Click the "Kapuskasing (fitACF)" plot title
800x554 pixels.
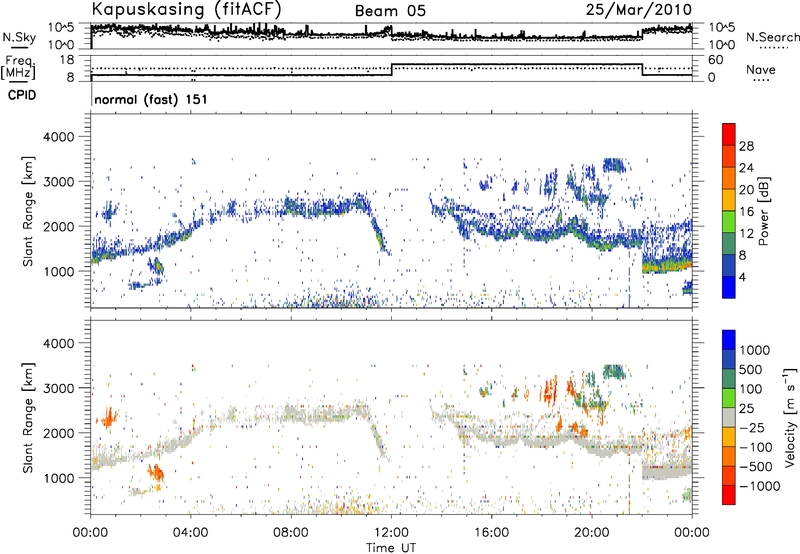pos(186,9)
